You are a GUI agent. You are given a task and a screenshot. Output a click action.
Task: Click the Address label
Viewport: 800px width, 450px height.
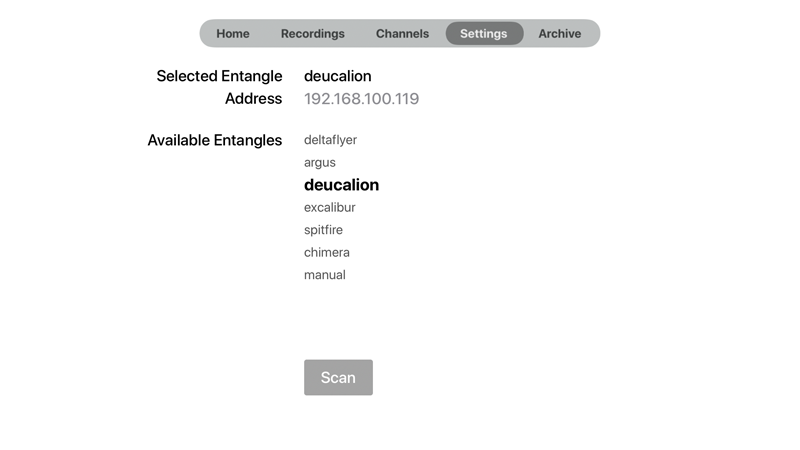(x=254, y=98)
